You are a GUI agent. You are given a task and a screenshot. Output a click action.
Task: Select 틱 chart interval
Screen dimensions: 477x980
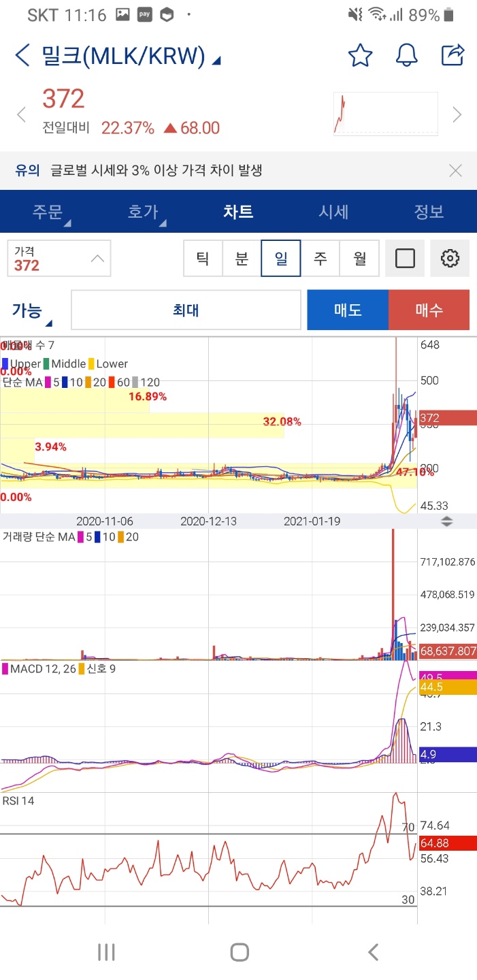pyautogui.click(x=203, y=259)
